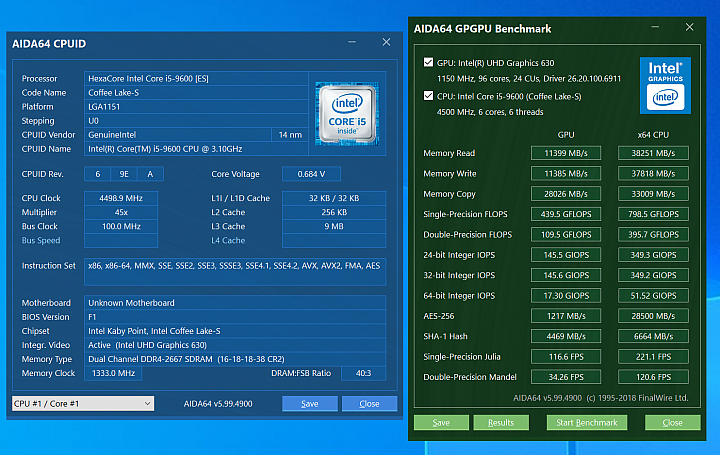720x455 pixels.
Task: Uncheck the GPU Intel UHD Graphics 630 checkbox
Action: coord(428,62)
